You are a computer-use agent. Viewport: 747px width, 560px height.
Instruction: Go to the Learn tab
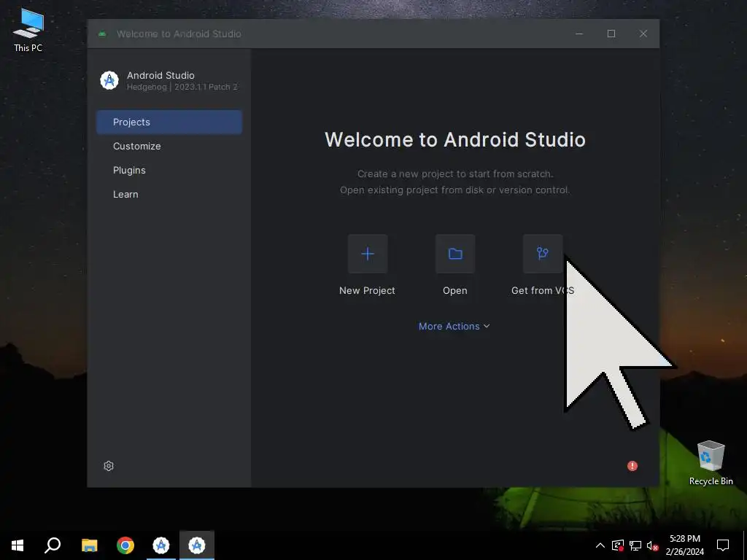tap(125, 194)
